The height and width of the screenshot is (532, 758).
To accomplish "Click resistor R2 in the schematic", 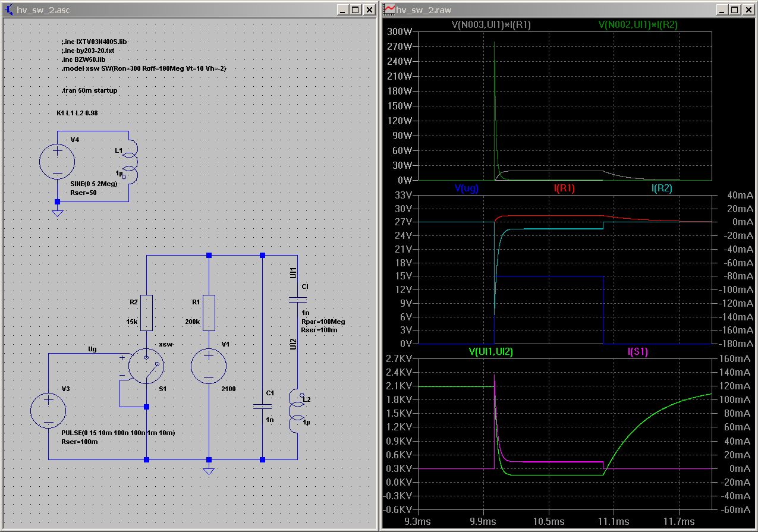I will [146, 313].
